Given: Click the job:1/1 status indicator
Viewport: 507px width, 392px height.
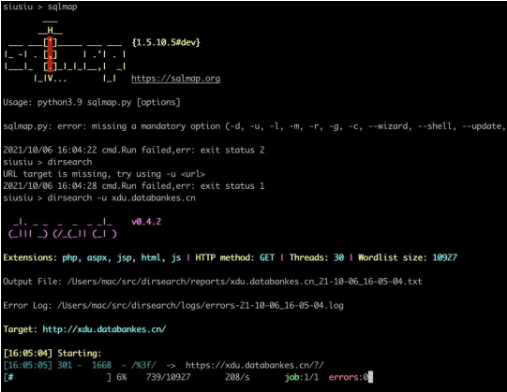Looking at the screenshot, I should click(302, 377).
